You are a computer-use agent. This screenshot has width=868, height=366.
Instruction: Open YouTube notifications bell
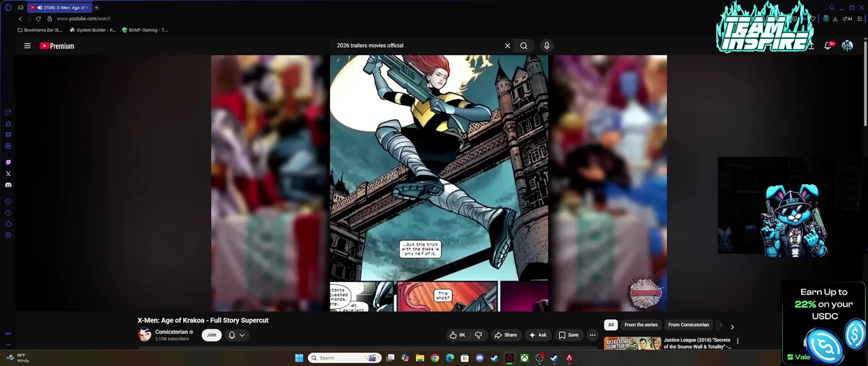tap(828, 46)
